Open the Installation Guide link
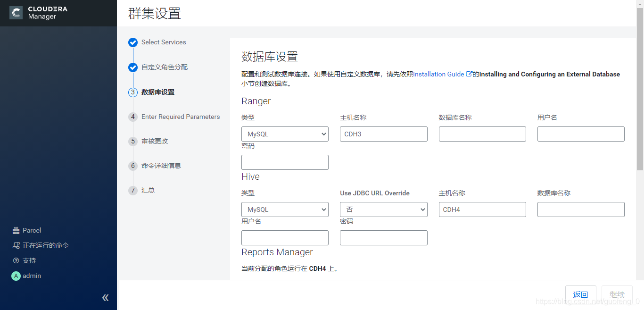 (x=438, y=74)
